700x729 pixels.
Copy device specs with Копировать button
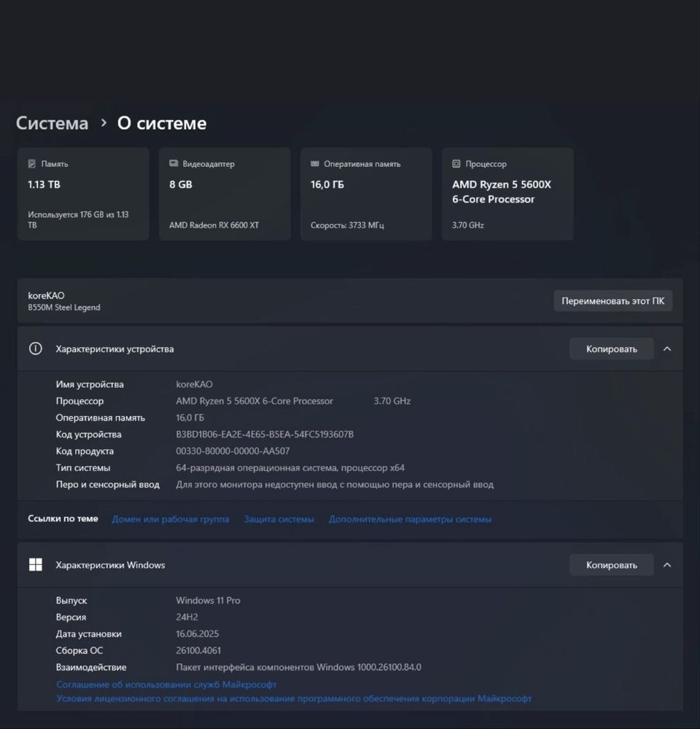click(x=611, y=348)
